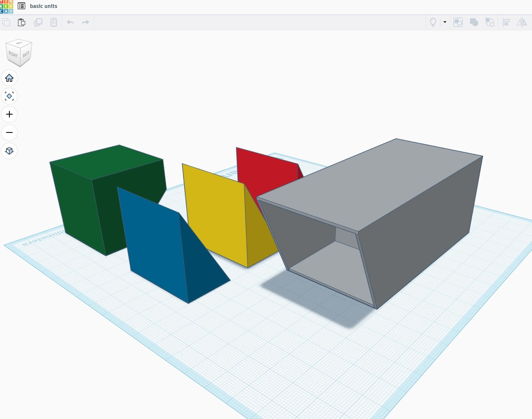
Task: Click the Copy toolbar icon
Action: click(6, 22)
